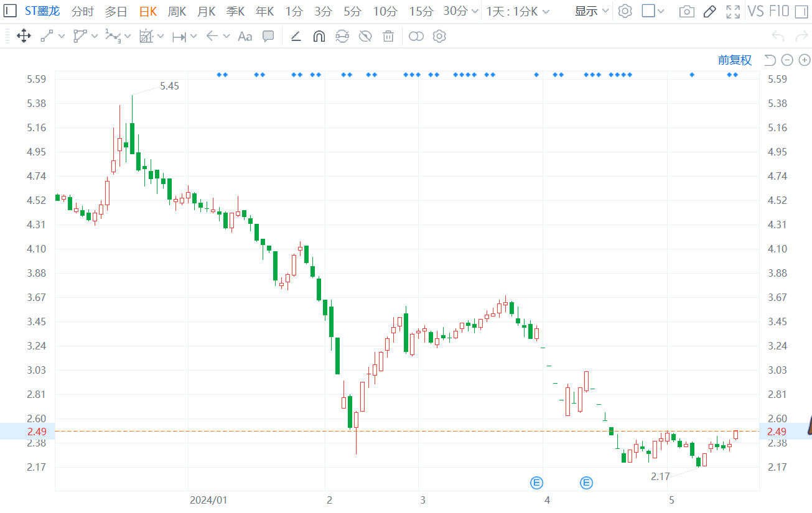Screen dimensions: 812x513
Task: Click the undo arrow in toolbar
Action: [778, 36]
